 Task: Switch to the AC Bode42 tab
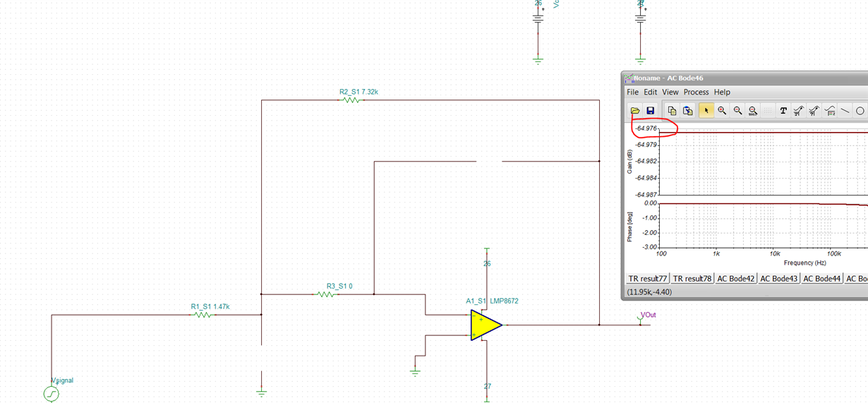pos(736,279)
